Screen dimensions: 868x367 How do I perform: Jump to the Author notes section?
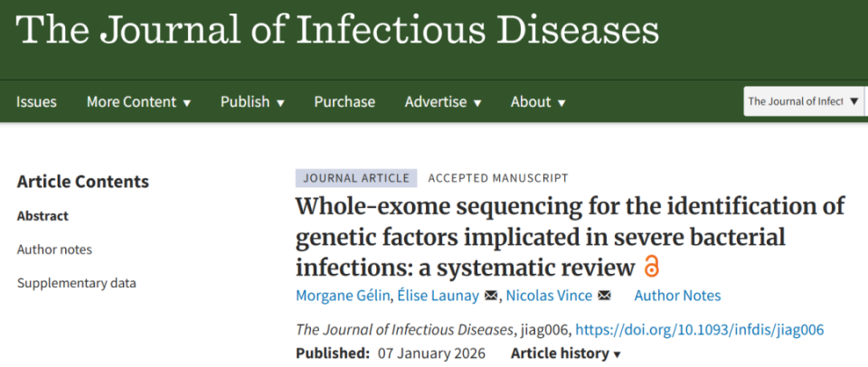coord(54,249)
